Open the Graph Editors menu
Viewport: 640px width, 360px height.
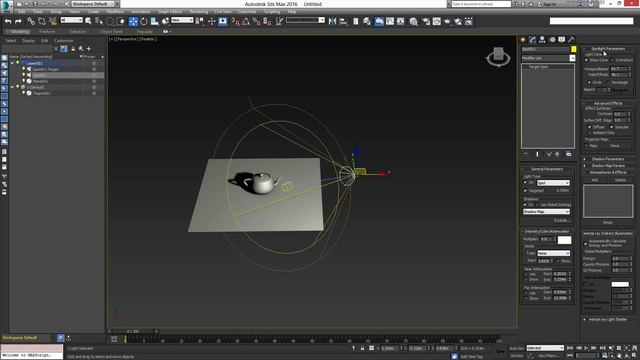point(170,12)
